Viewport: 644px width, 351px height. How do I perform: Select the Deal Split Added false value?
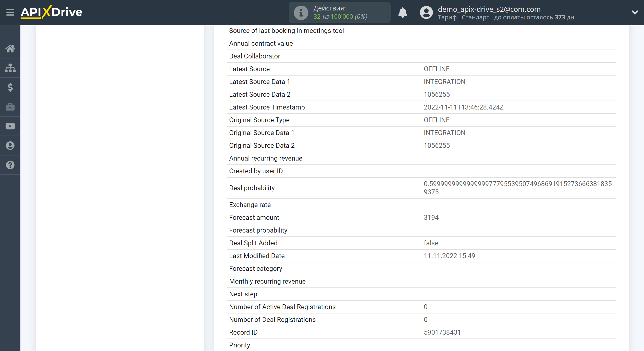click(x=431, y=243)
